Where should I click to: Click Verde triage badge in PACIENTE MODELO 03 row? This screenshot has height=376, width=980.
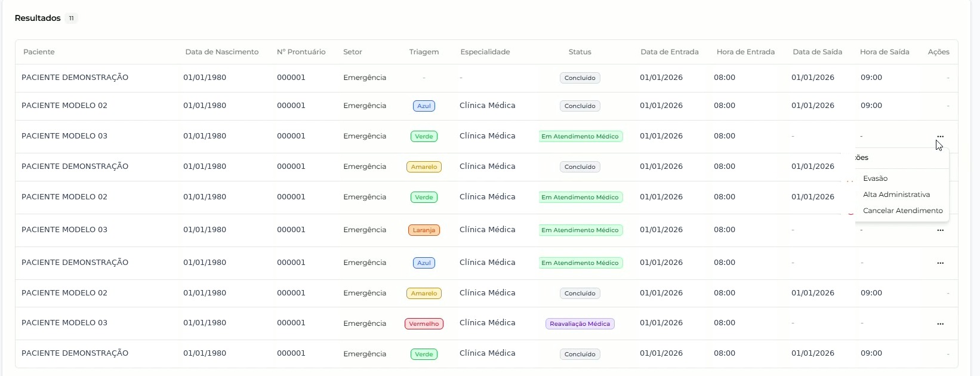(x=424, y=137)
